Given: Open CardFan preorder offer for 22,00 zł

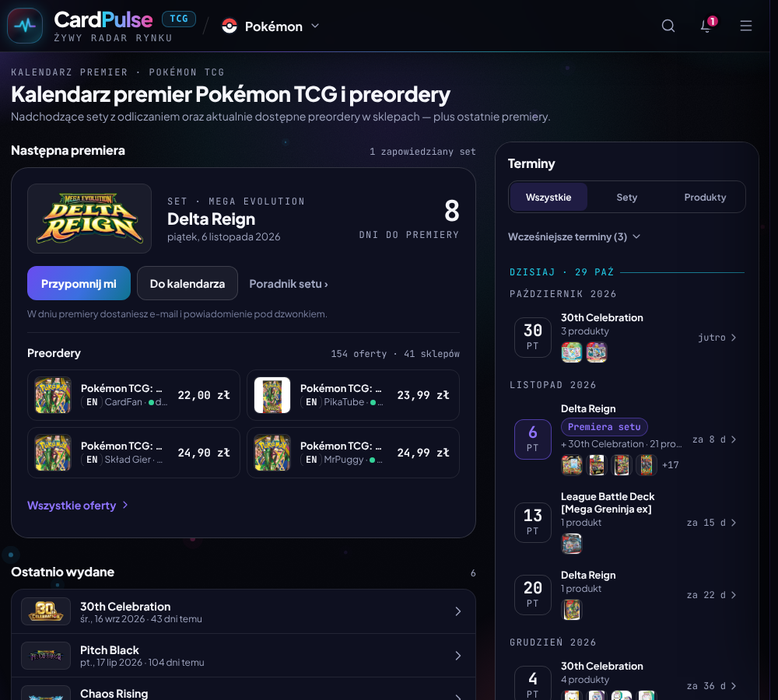Looking at the screenshot, I should [134, 395].
